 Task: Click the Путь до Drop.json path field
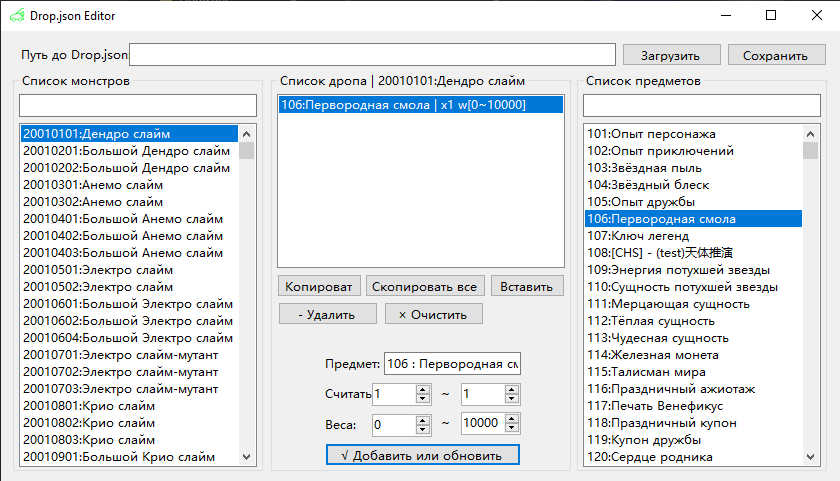pos(372,55)
